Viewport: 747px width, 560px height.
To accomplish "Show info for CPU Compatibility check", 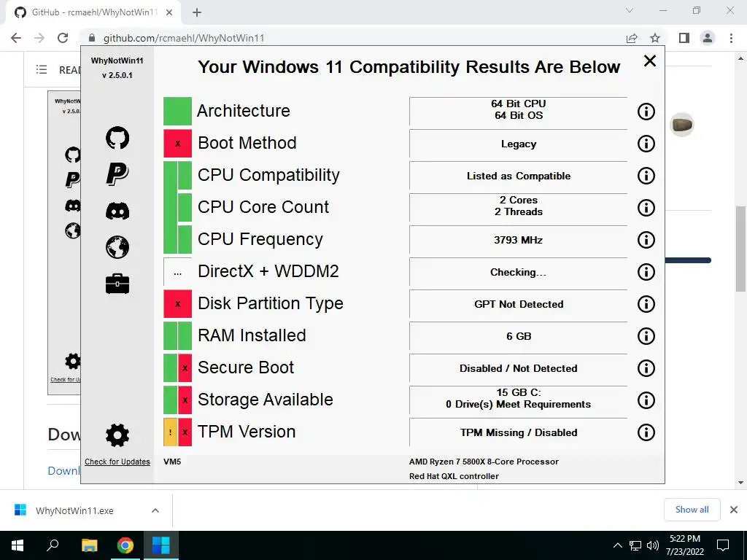I will [646, 176].
